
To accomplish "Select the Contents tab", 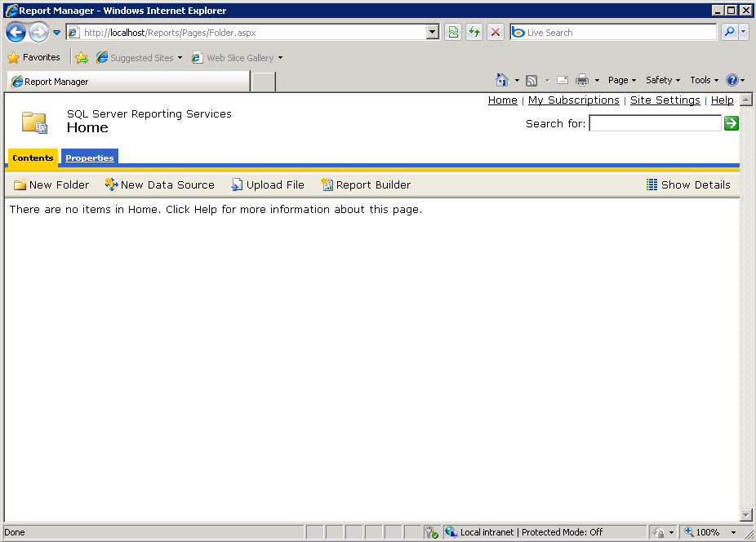I will (33, 158).
